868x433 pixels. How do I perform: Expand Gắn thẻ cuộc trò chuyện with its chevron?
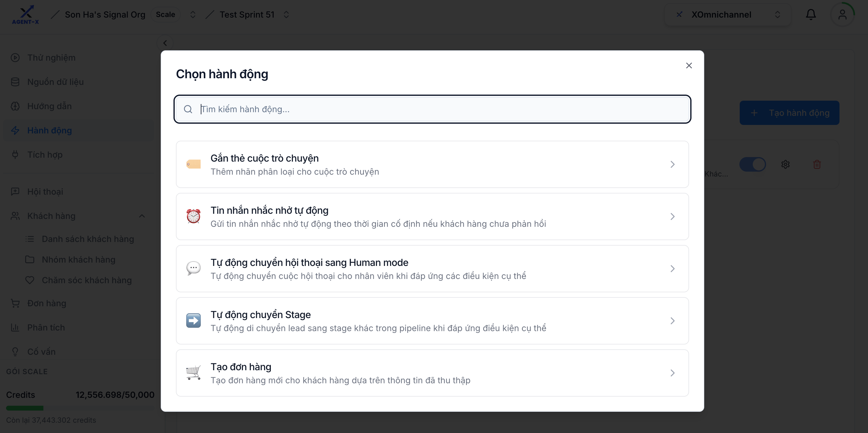tap(672, 164)
